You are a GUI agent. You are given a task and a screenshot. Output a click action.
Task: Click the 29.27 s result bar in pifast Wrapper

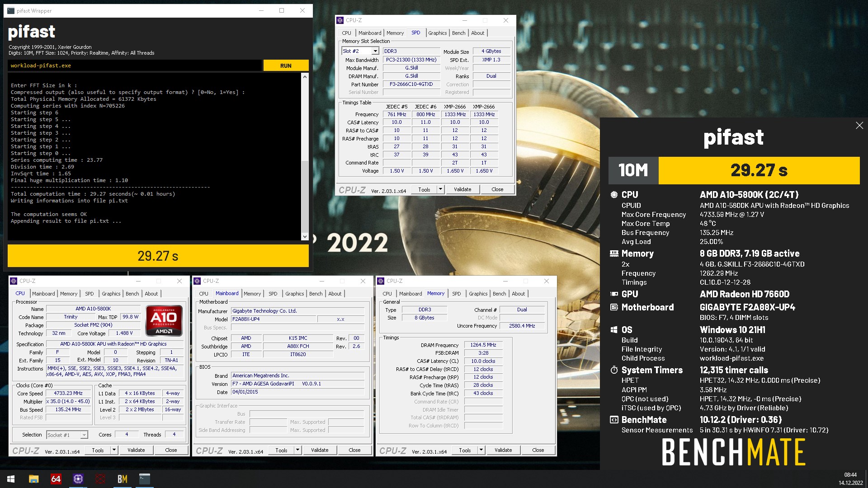[x=158, y=256]
